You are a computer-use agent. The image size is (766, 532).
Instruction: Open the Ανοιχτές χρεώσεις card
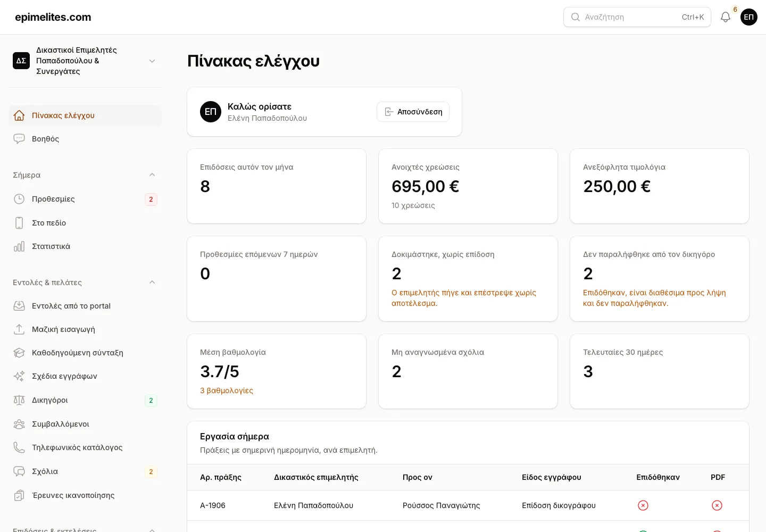[468, 186]
